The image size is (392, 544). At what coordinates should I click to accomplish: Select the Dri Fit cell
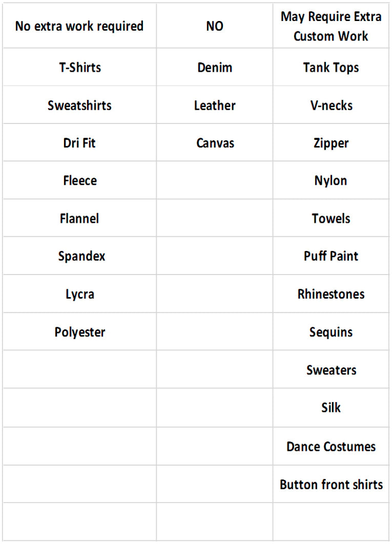pyautogui.click(x=79, y=143)
